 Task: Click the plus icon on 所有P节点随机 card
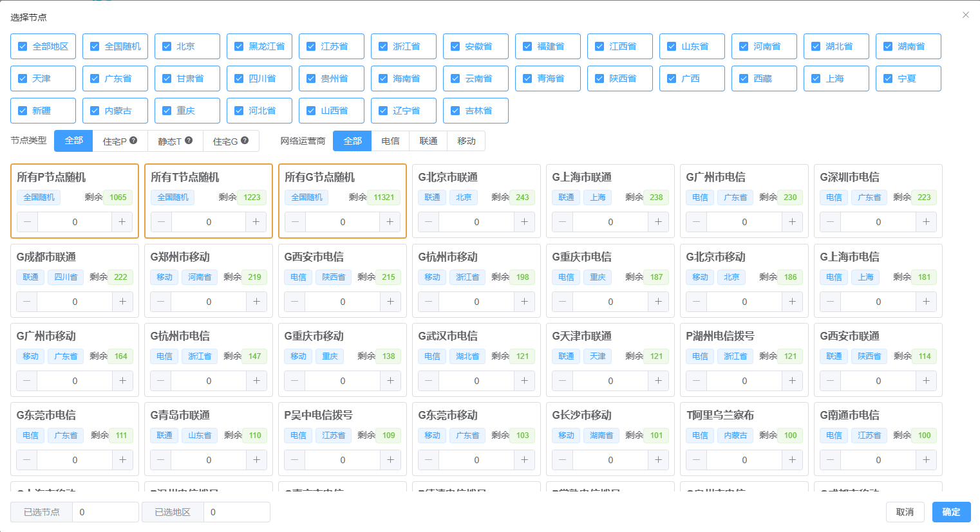pos(122,222)
